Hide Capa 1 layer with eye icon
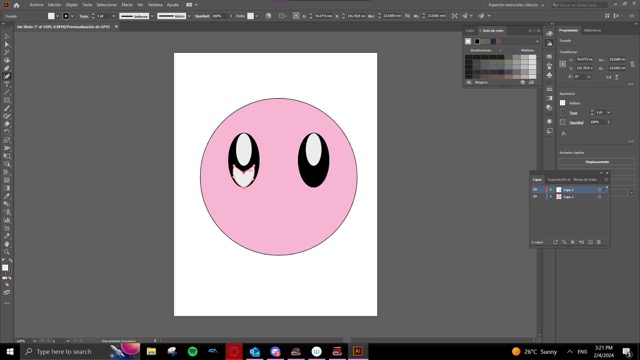This screenshot has height=360, width=640. coord(535,197)
